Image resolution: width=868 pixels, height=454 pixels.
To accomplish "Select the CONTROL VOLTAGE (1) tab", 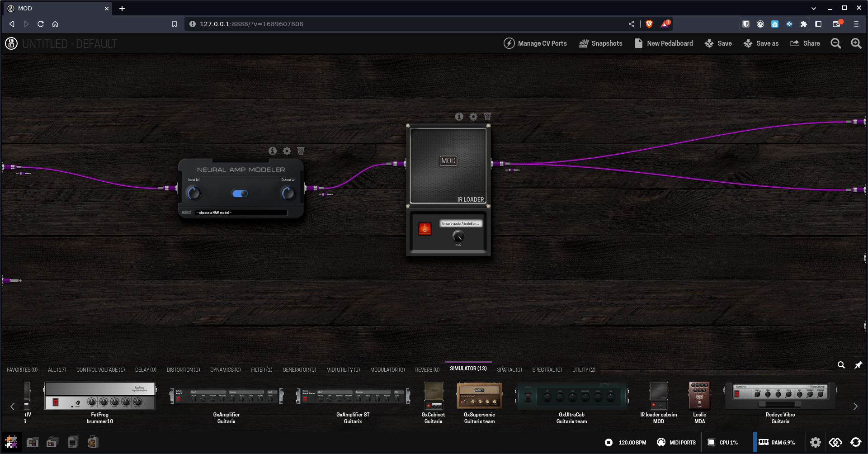I will click(x=100, y=370).
